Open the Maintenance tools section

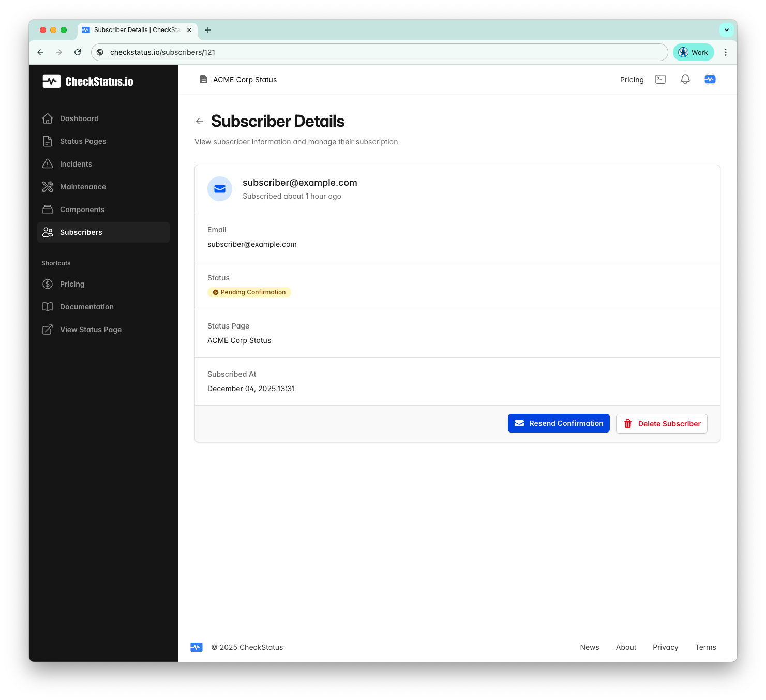coord(82,186)
